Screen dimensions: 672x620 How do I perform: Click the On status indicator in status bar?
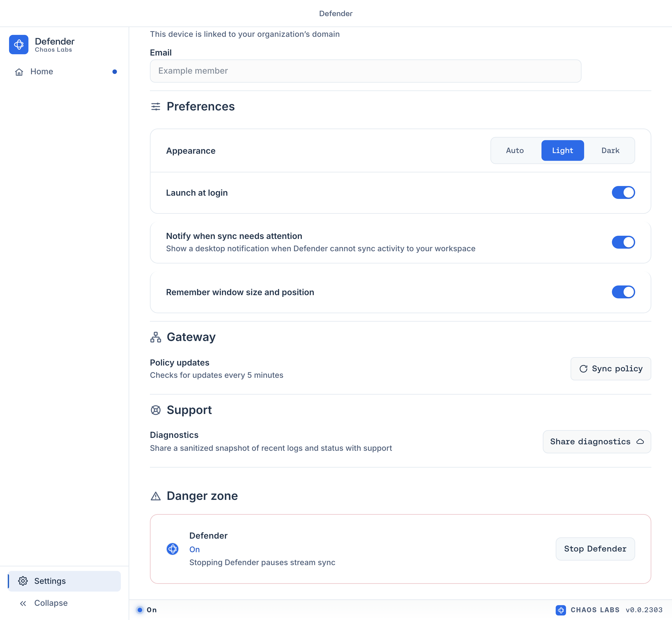[147, 610]
